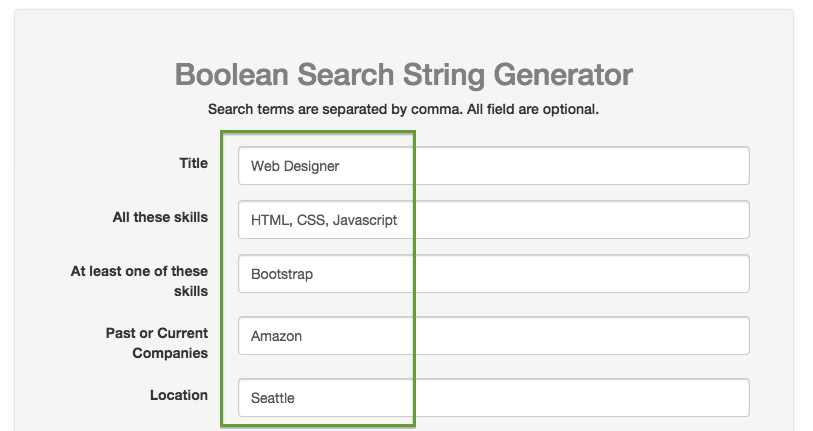Click the 'Past or Current Companies' label
The height and width of the screenshot is (431, 813).
[157, 343]
